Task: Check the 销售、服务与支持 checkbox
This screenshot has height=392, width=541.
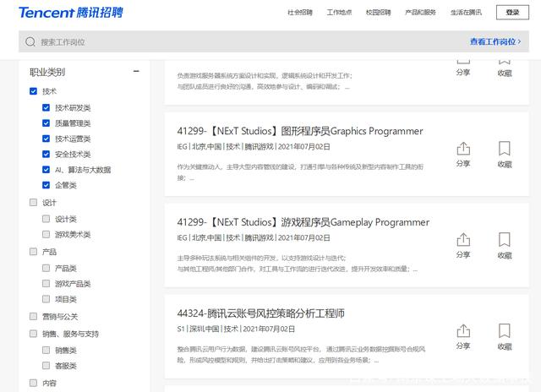Action: (x=34, y=334)
